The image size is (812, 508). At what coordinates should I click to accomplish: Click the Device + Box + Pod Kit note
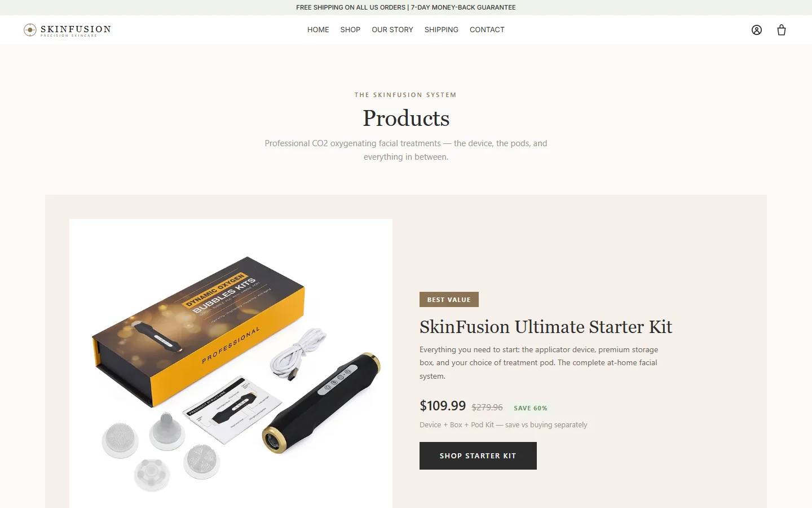[504, 425]
